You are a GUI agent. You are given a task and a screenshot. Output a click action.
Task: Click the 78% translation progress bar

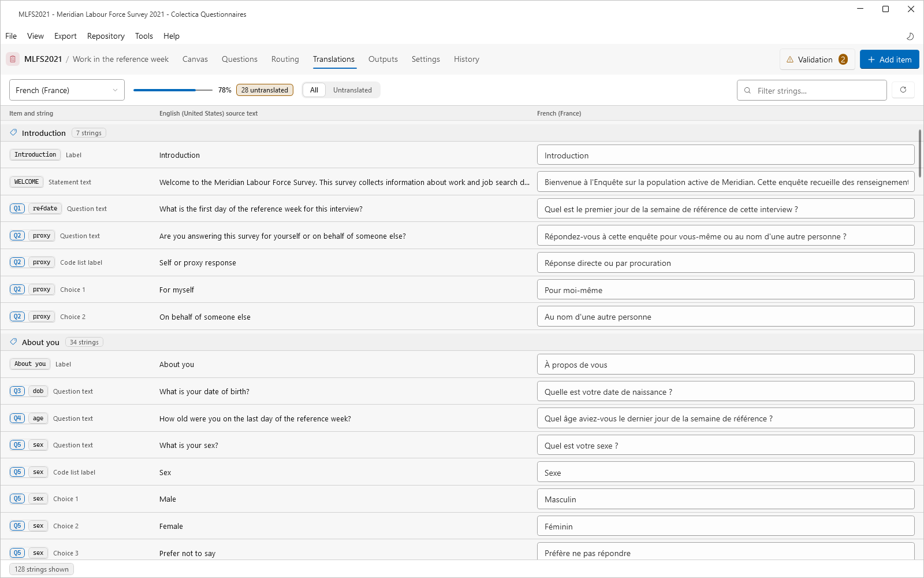pyautogui.click(x=173, y=90)
